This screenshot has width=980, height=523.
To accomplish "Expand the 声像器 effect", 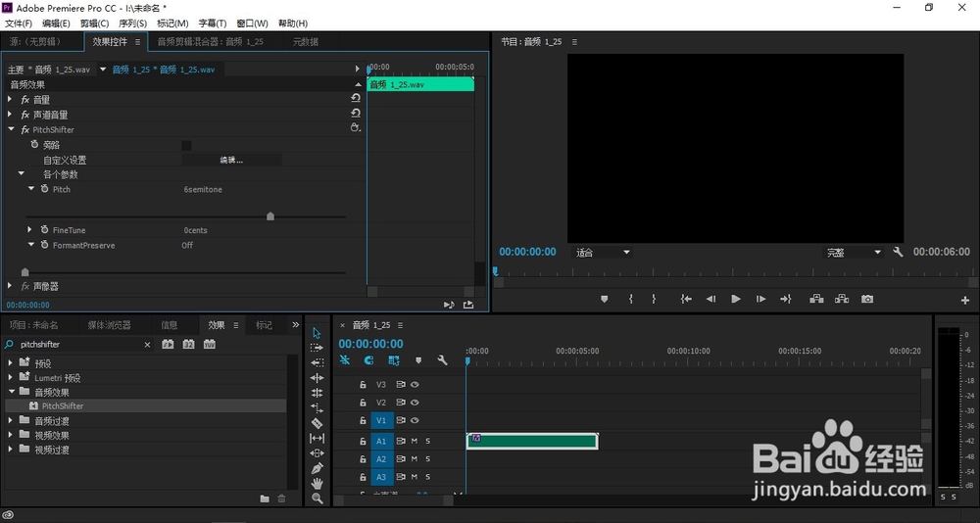I will [10, 286].
